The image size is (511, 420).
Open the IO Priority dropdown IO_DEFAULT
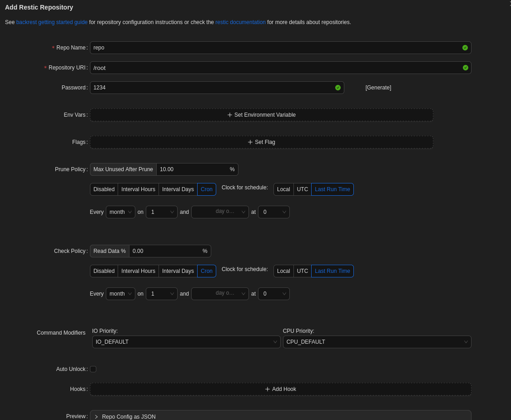pyautogui.click(x=186, y=342)
